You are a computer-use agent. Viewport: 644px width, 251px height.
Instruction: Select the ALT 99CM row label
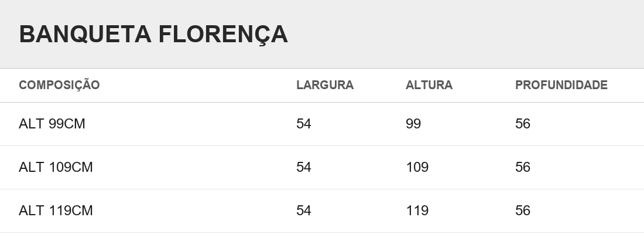pyautogui.click(x=52, y=124)
